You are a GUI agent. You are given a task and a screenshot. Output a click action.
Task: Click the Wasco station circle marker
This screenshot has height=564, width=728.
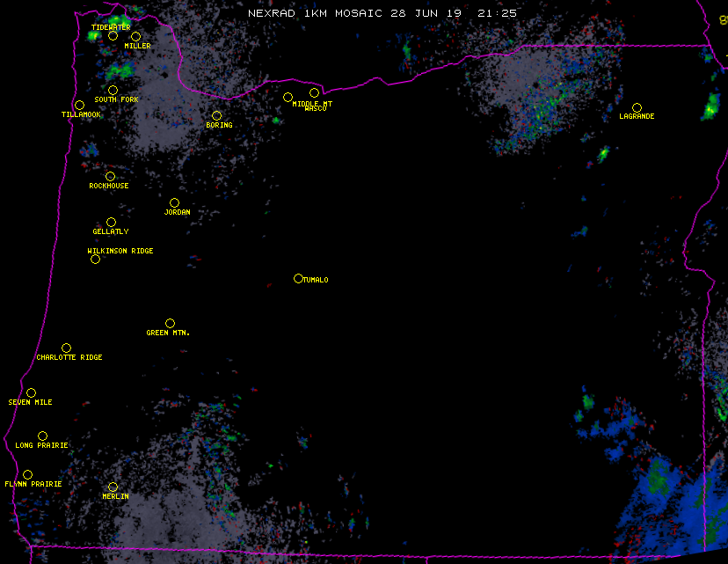(x=314, y=92)
